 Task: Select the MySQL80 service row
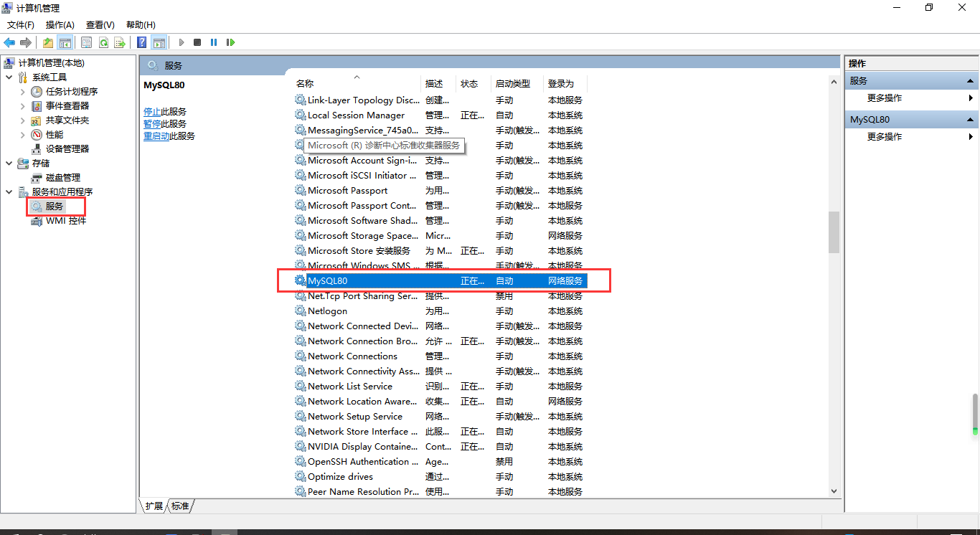(x=440, y=280)
